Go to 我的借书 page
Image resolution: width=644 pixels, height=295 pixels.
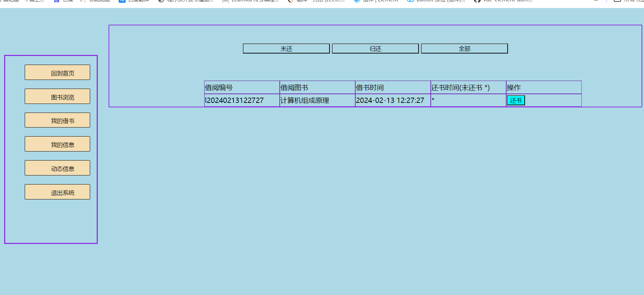[x=57, y=120]
